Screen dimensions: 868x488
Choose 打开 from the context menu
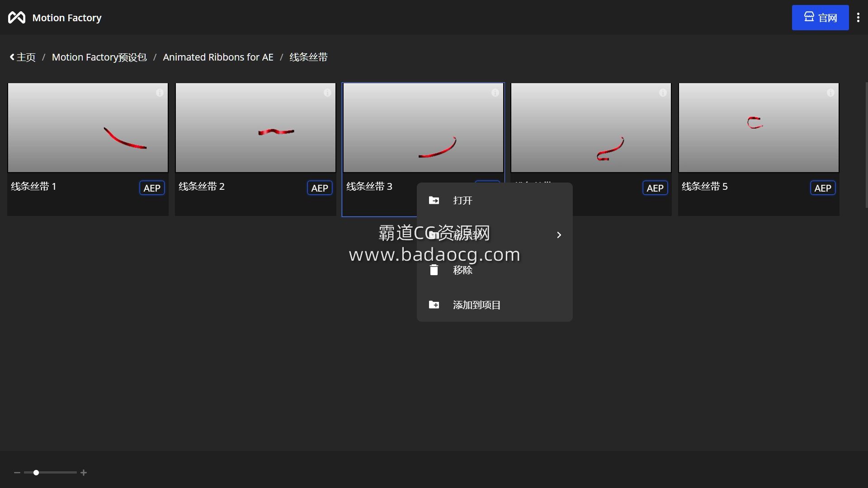(495, 200)
